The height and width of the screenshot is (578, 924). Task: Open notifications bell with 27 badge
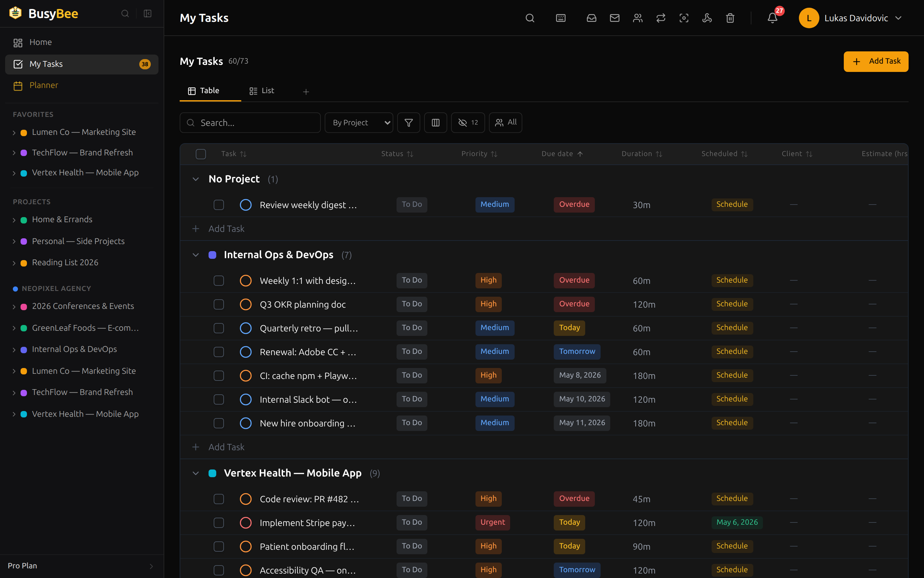(x=773, y=17)
